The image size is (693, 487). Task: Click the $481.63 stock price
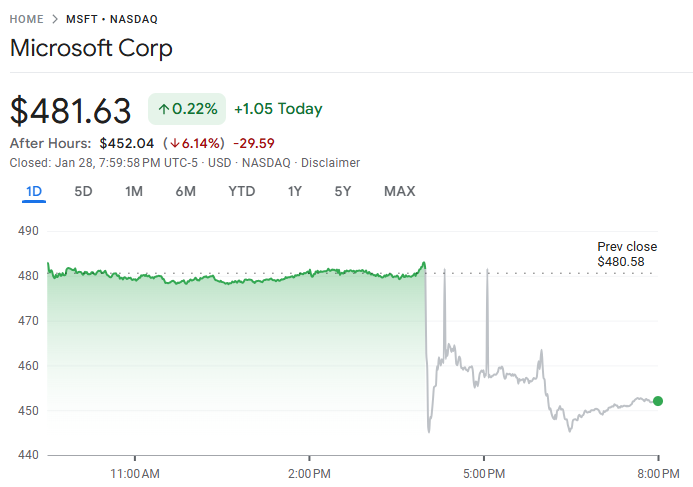(71, 109)
